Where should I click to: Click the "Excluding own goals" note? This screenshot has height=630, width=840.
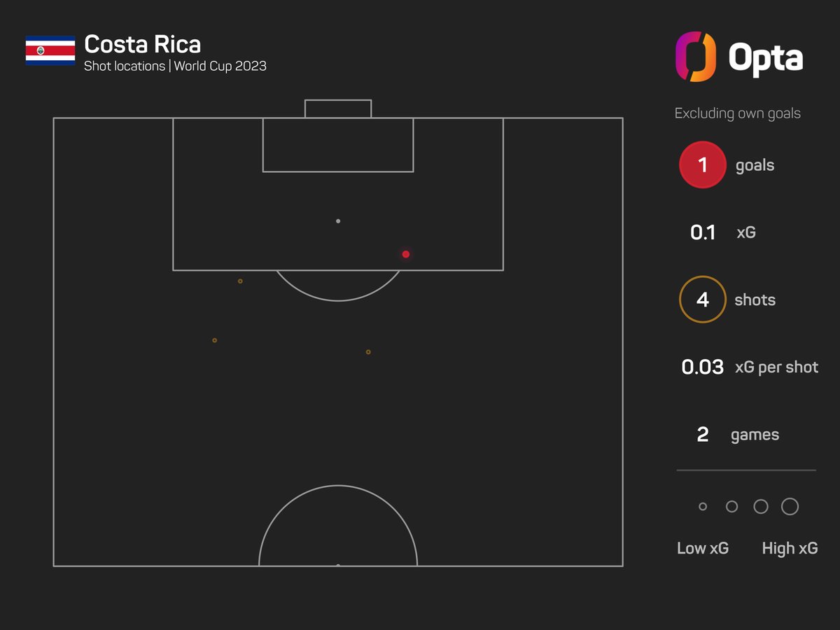point(737,113)
